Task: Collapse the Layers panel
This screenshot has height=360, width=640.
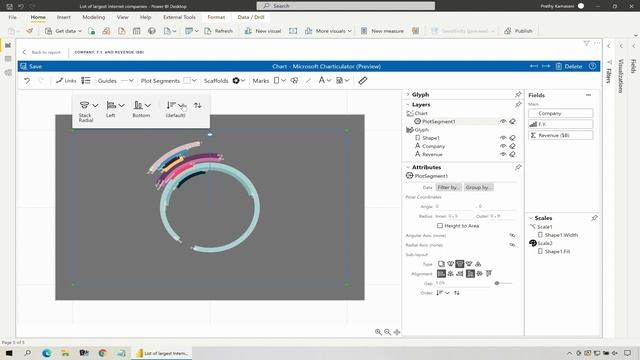Action: coord(408,104)
